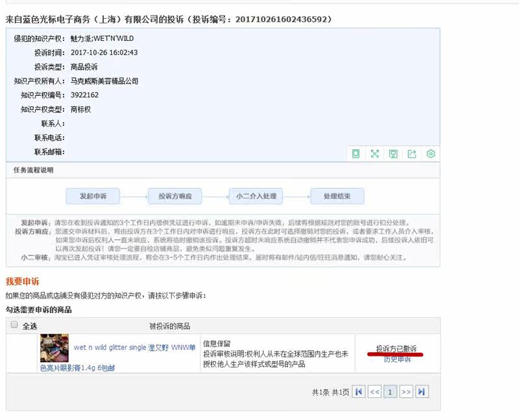Click the 共1条 共1页 pagination summary
The image size is (519, 420).
(x=330, y=392)
